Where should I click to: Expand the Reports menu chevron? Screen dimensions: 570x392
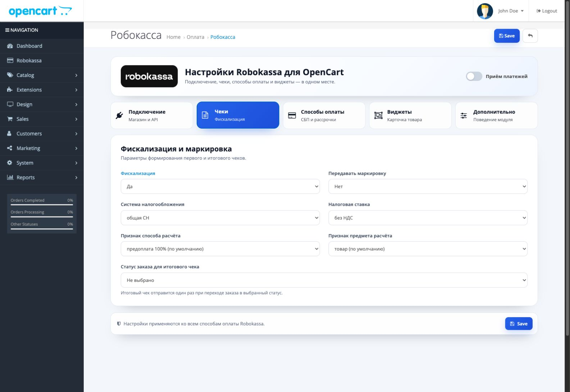[x=76, y=178]
